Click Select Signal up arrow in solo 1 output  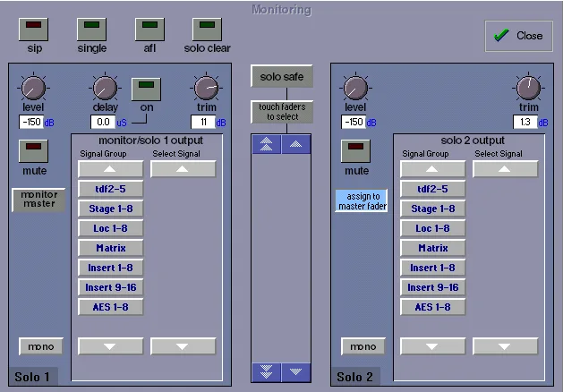(183, 169)
